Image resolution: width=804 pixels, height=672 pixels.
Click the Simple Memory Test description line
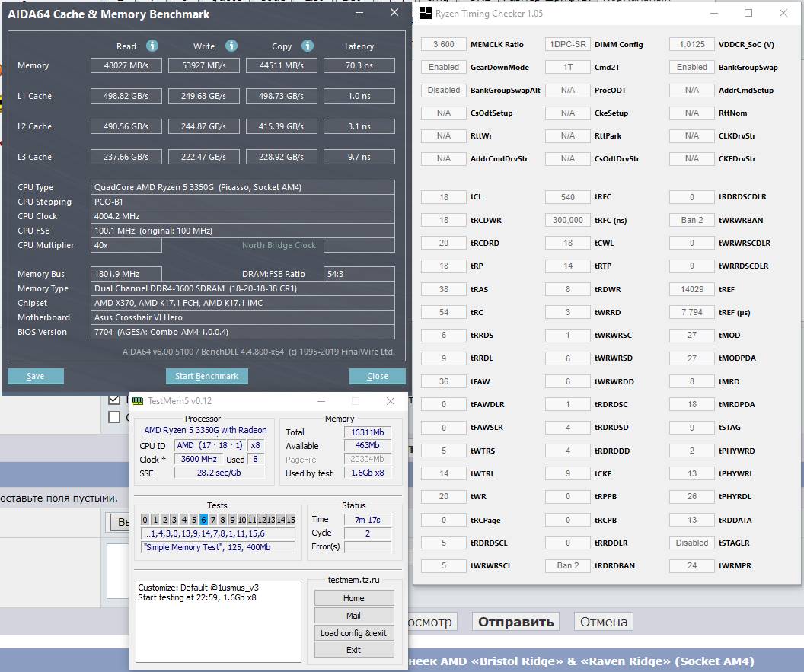tap(218, 547)
